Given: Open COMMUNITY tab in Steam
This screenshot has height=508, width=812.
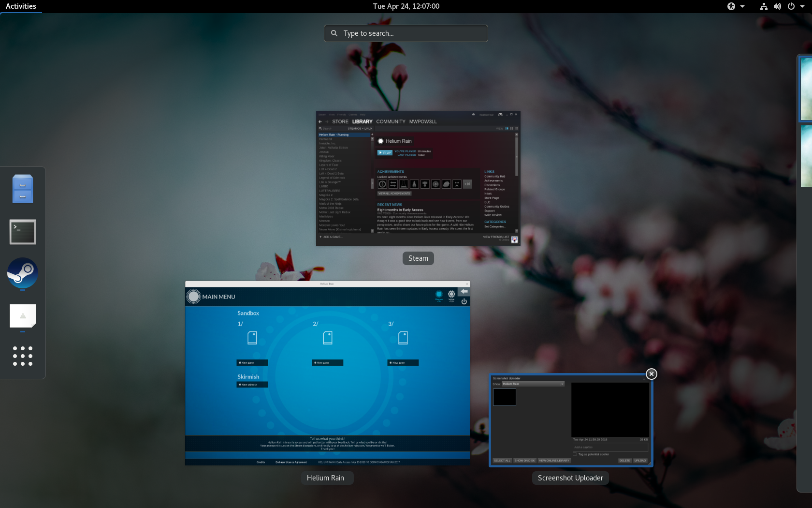Looking at the screenshot, I should (391, 122).
